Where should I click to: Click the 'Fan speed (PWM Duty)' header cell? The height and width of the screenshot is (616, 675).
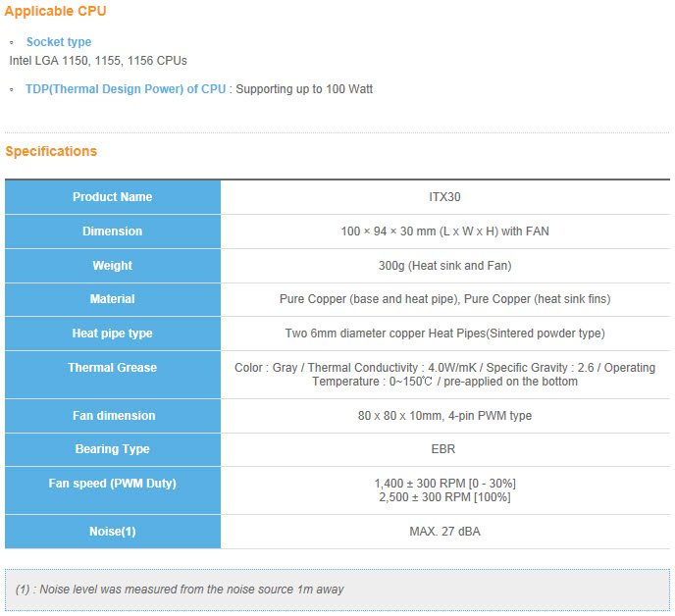[113, 490]
